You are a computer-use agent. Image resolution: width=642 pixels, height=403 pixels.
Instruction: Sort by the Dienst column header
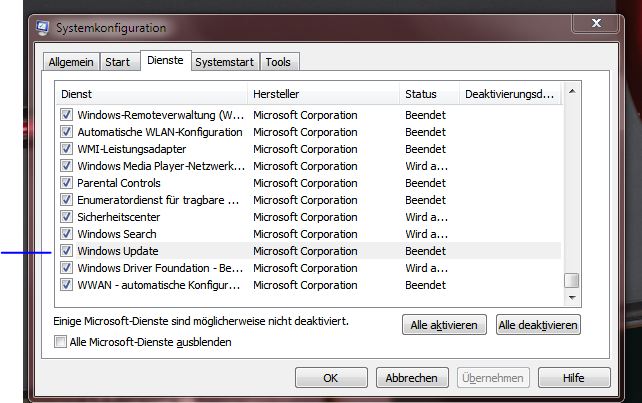pos(151,94)
